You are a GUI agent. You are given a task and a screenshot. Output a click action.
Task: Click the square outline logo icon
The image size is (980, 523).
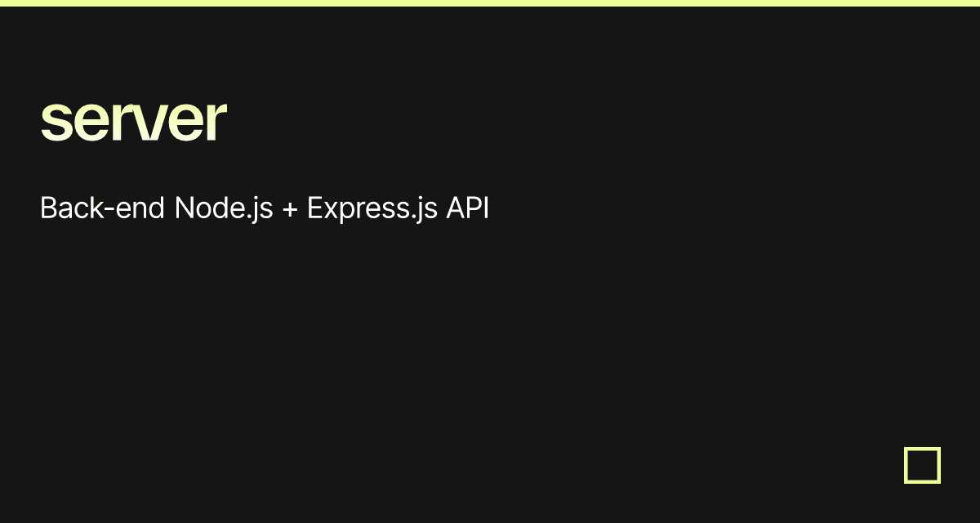922,465
